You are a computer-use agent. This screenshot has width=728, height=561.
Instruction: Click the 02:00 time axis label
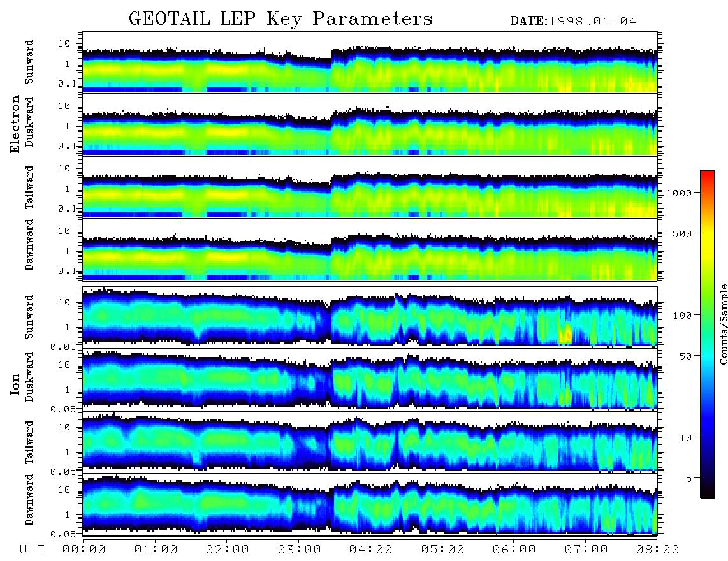(x=228, y=550)
